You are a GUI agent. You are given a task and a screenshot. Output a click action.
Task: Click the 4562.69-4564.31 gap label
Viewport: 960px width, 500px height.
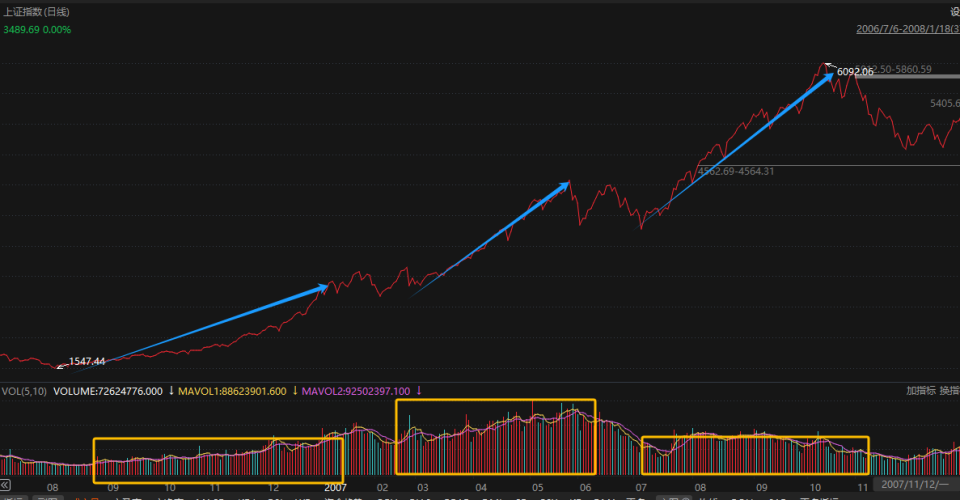(x=736, y=171)
